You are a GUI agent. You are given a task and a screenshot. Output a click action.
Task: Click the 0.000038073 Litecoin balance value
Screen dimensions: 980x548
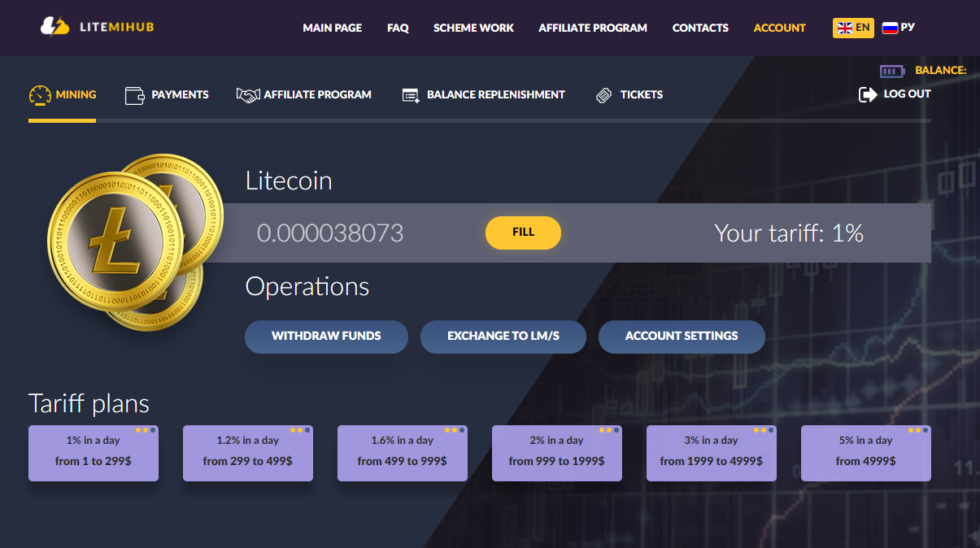point(330,234)
